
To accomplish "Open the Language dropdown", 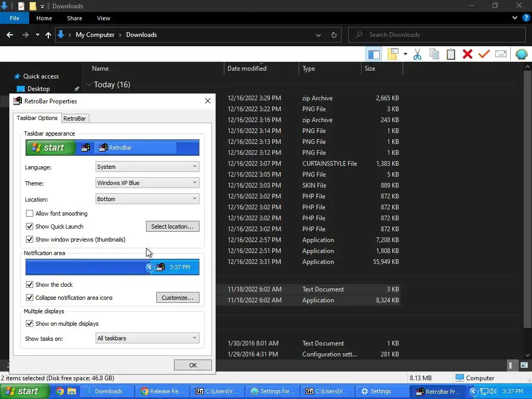I will point(147,167).
